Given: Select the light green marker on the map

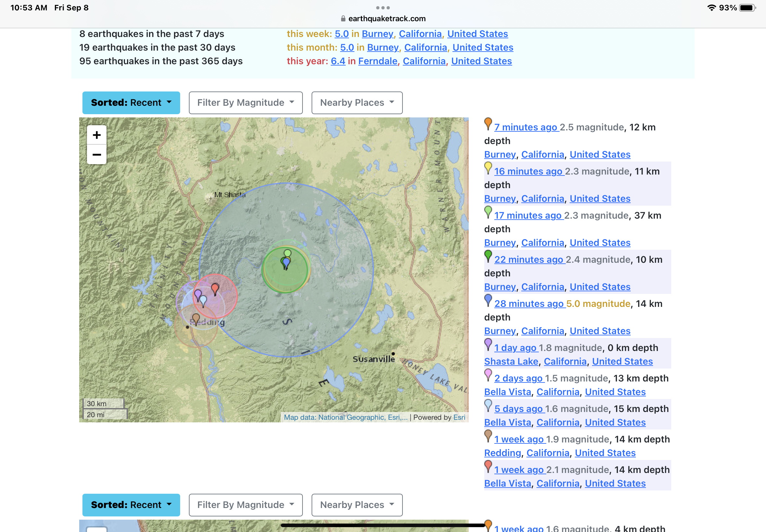Looking at the screenshot, I should tap(288, 253).
